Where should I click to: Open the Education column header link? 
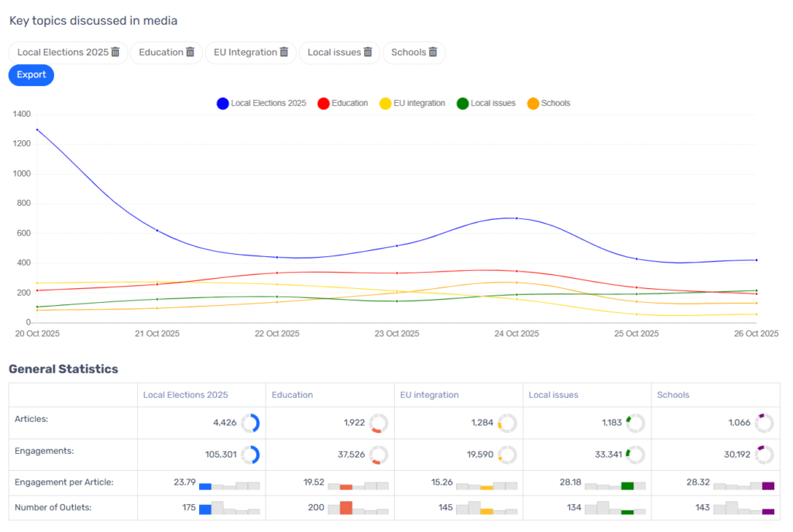(292, 395)
